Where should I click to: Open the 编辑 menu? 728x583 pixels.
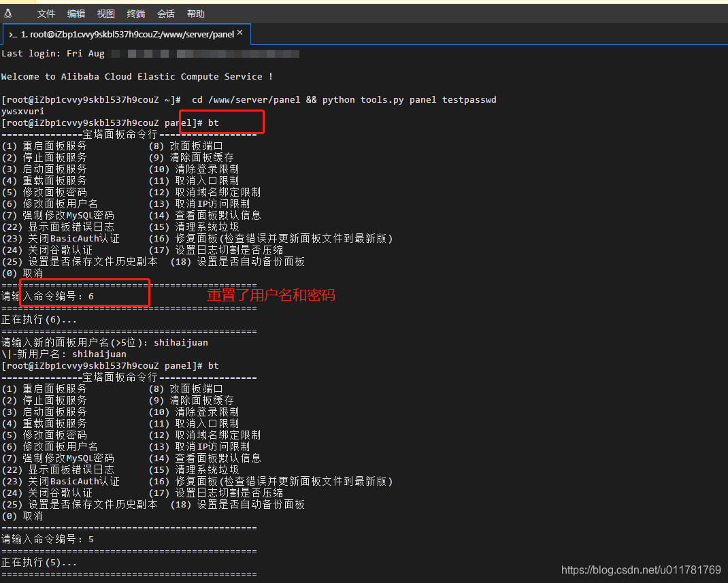[x=76, y=14]
